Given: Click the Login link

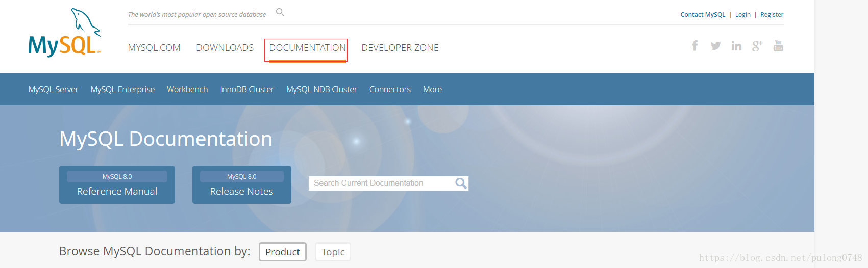Looking at the screenshot, I should (743, 15).
